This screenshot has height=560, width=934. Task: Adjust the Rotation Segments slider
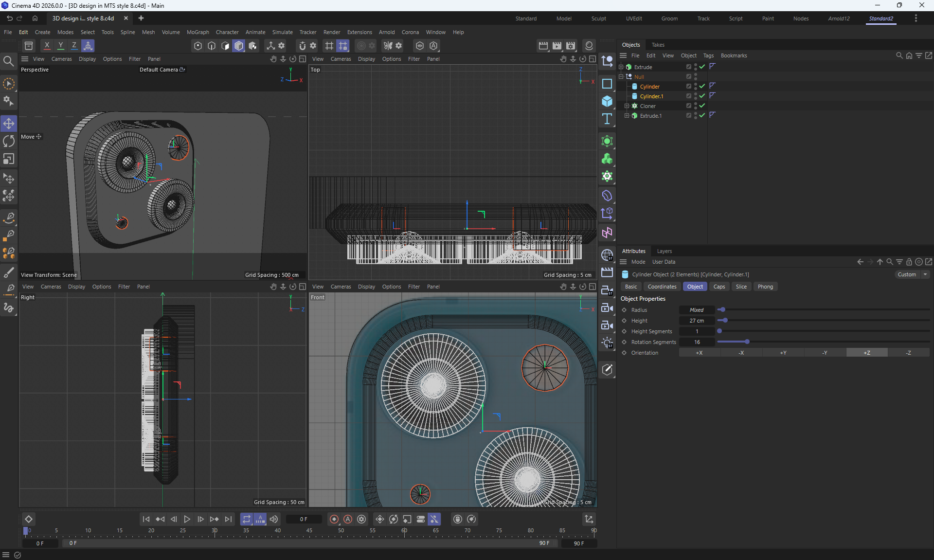click(x=747, y=342)
